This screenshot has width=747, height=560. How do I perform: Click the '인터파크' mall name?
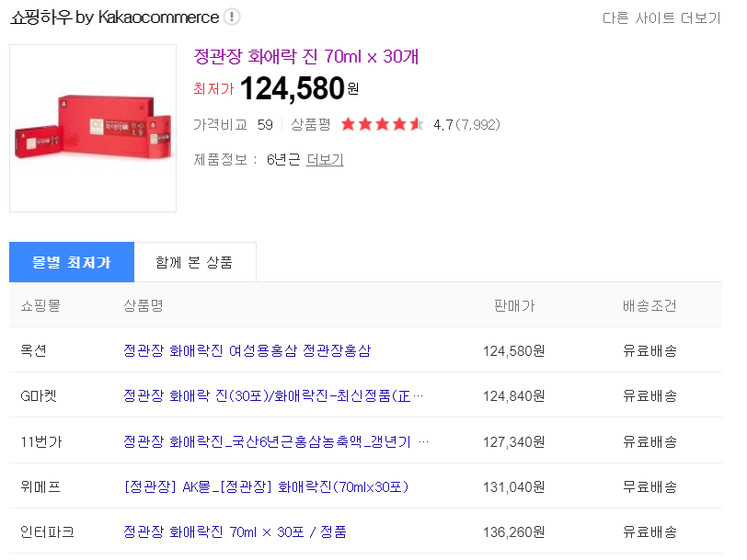(x=47, y=531)
